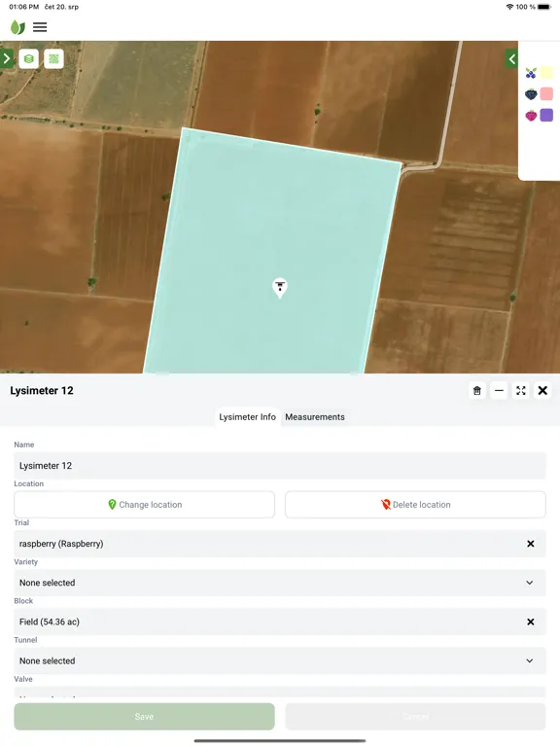Minimize the Lysimeter 12 panel
The height and width of the screenshot is (747, 560).
click(499, 391)
